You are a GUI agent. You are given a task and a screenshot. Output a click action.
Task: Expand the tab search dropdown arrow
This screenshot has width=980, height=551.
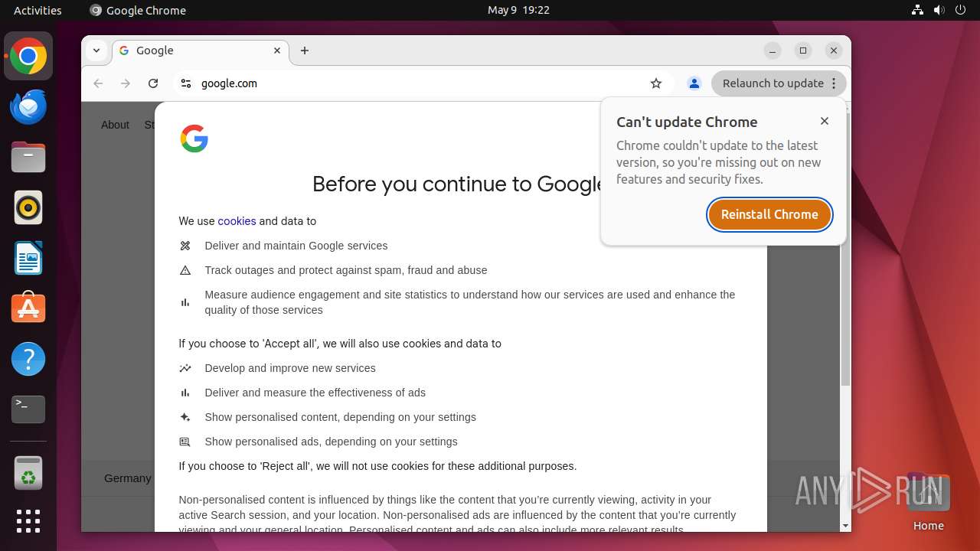pos(96,51)
